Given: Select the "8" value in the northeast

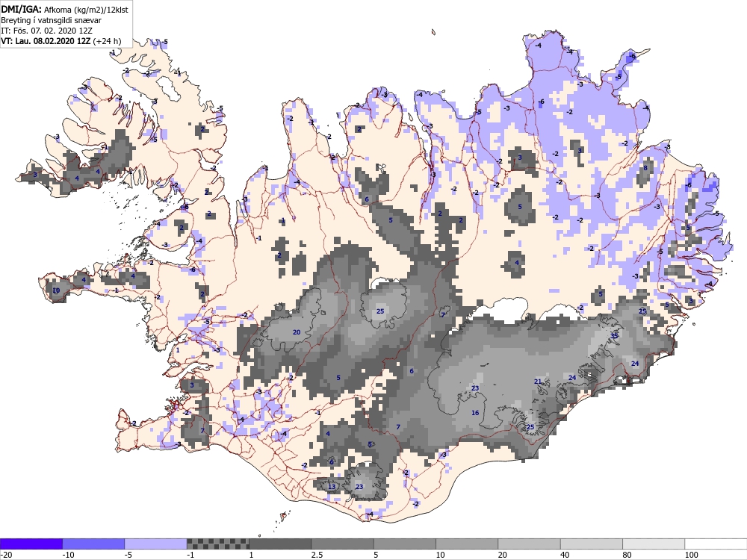Looking at the screenshot, I should [x=645, y=167].
